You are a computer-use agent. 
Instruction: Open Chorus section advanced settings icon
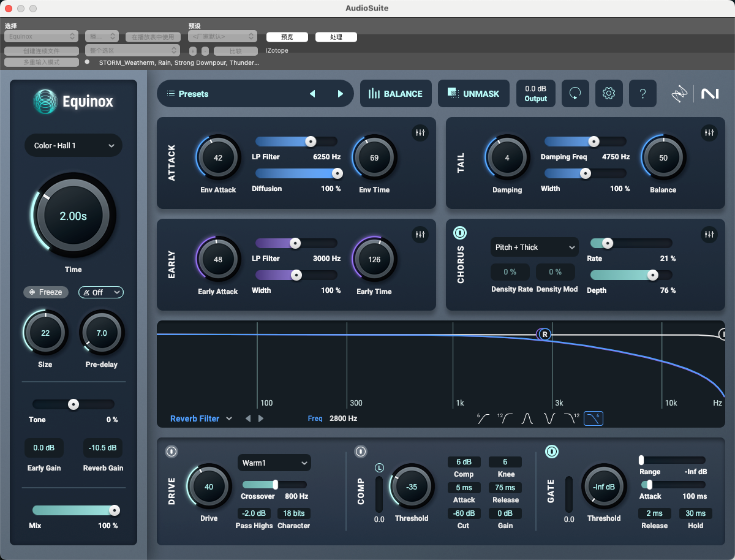[x=709, y=235]
